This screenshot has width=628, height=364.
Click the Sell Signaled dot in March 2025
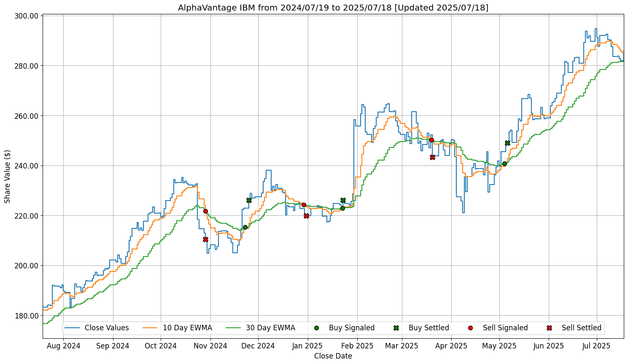click(431, 140)
